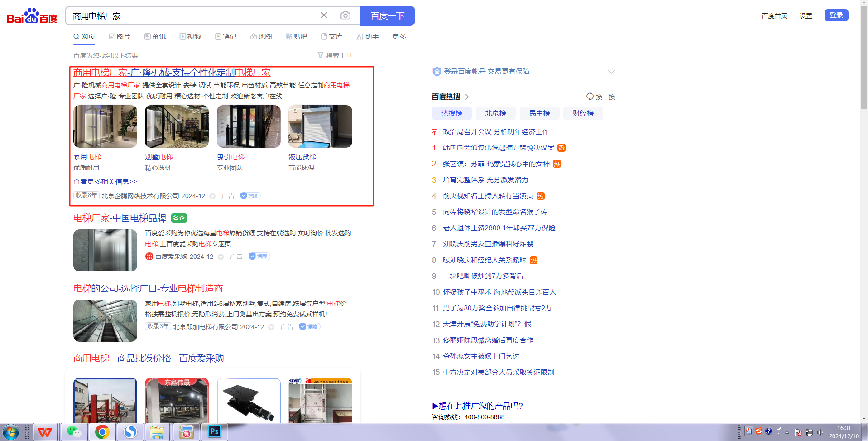Click the search tools filter 搜索工具

[x=335, y=56]
